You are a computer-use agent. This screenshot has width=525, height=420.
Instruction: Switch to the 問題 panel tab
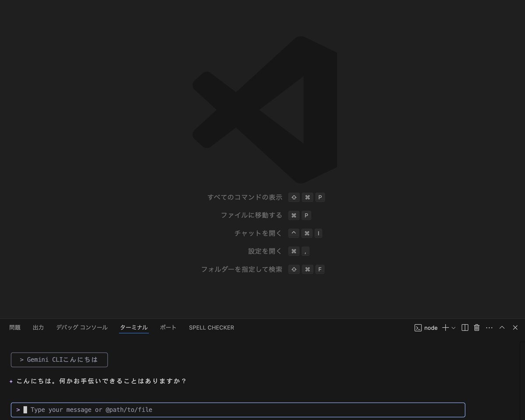[15, 328]
